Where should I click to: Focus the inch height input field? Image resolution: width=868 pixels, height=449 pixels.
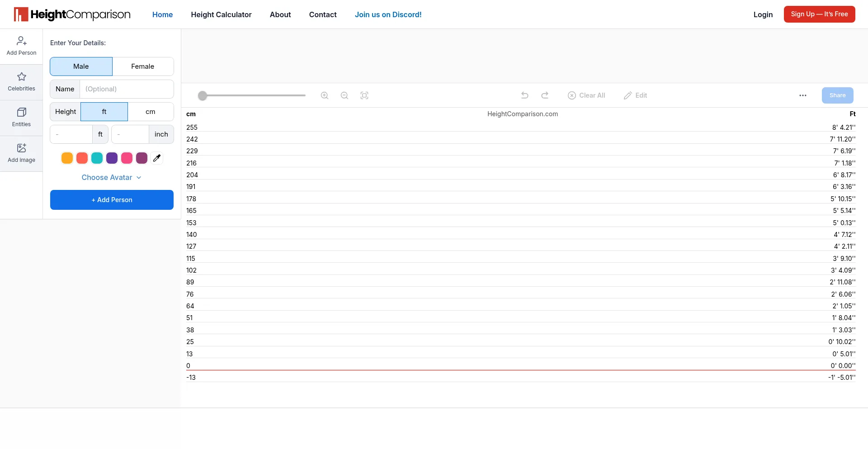pyautogui.click(x=130, y=134)
